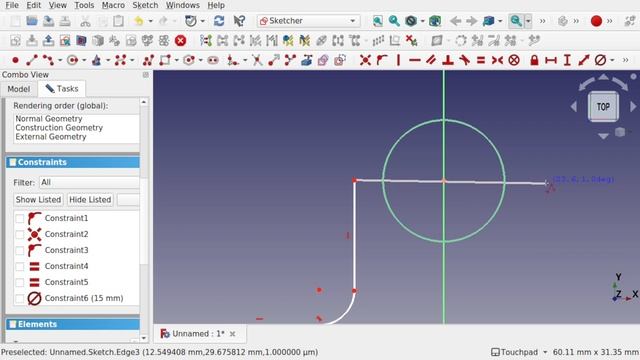Viewport: 640px width, 360px height.
Task: Expand the polyline tool dropdown arrow
Action: [60, 60]
